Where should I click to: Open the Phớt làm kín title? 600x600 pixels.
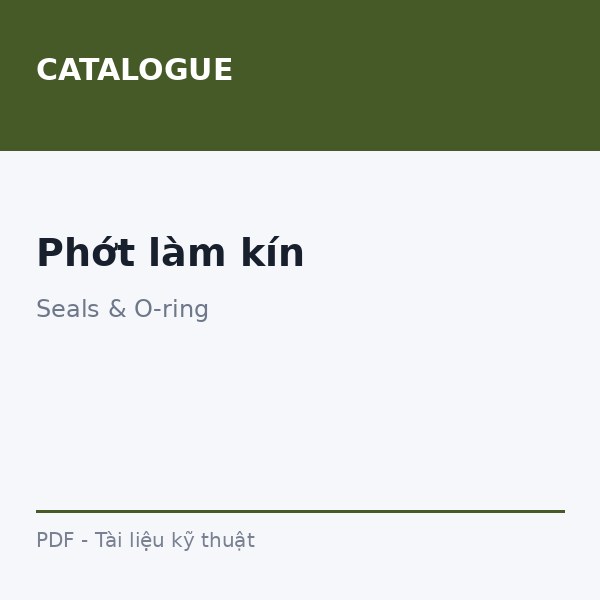coord(170,253)
